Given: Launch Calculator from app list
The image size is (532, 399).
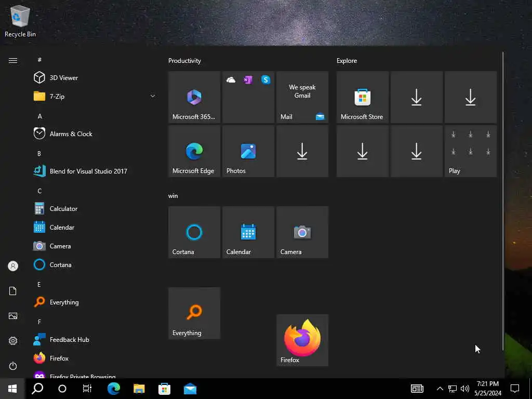Looking at the screenshot, I should [95, 209].
